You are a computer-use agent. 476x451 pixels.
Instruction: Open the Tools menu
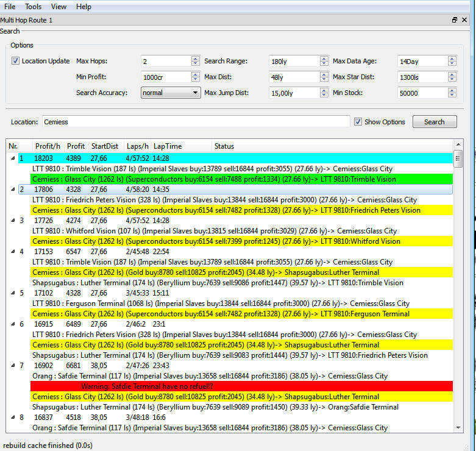33,6
